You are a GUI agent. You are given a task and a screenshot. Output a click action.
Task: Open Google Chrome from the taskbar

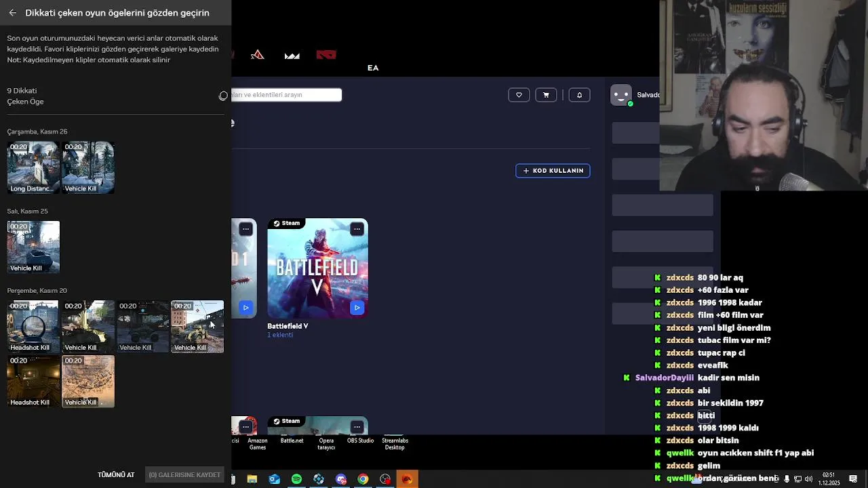coord(363,479)
